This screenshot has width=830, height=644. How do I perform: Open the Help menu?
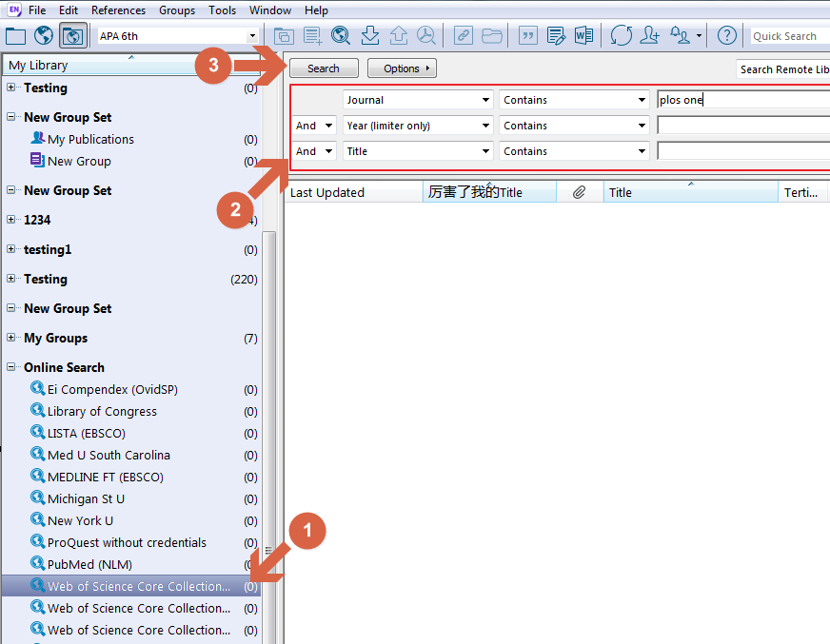click(x=316, y=10)
